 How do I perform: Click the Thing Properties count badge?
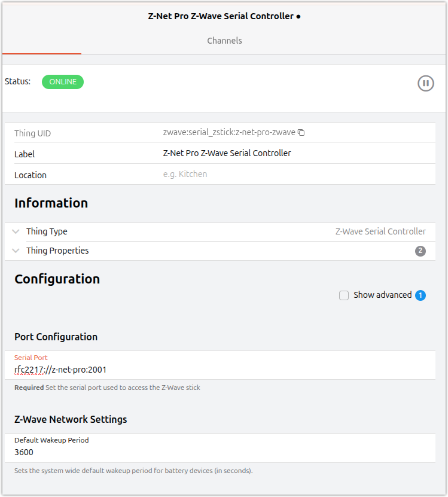(420, 251)
